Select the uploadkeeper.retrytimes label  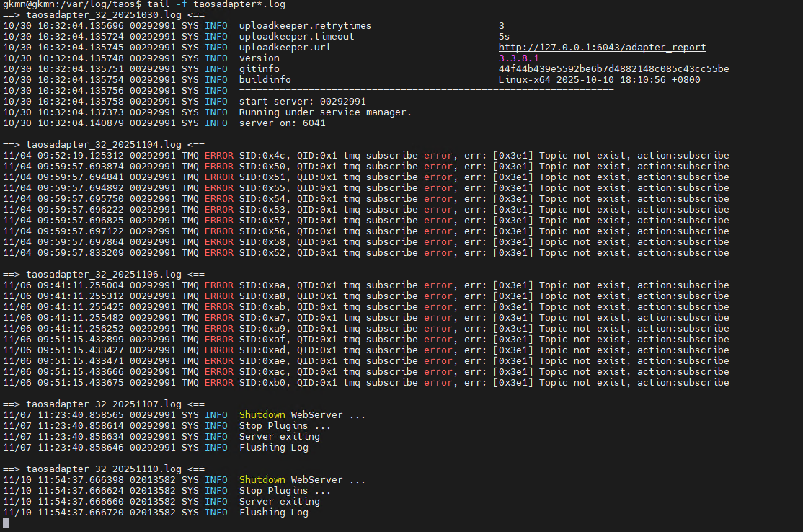pos(305,26)
